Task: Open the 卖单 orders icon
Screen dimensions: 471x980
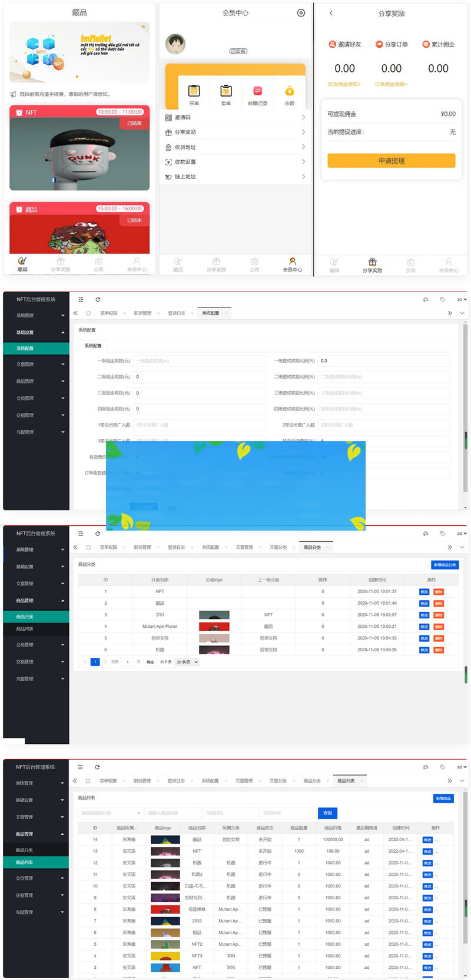Action: pos(225,91)
